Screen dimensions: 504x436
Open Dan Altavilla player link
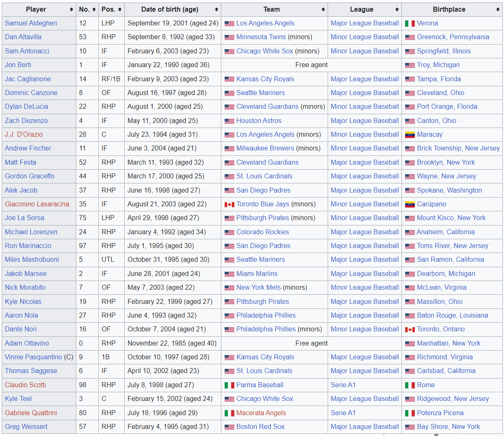[23, 37]
